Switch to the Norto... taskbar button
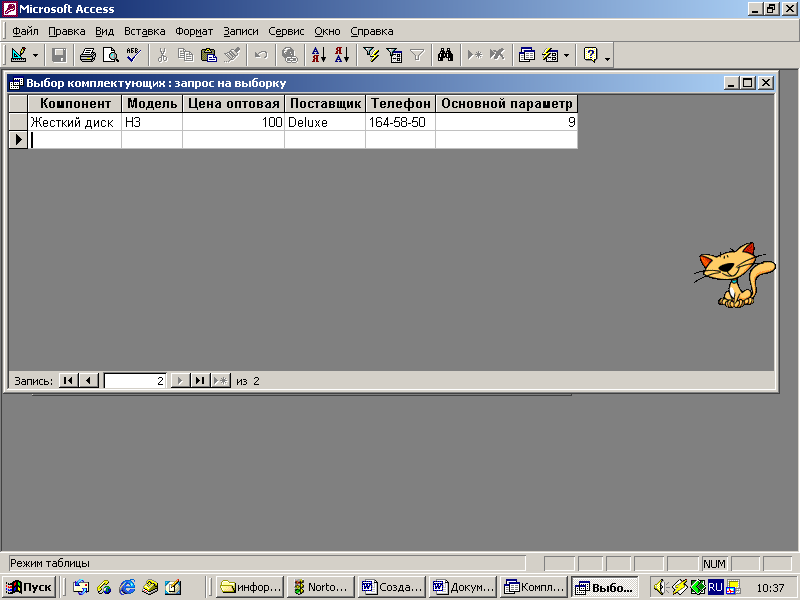This screenshot has width=800, height=600. point(320,587)
